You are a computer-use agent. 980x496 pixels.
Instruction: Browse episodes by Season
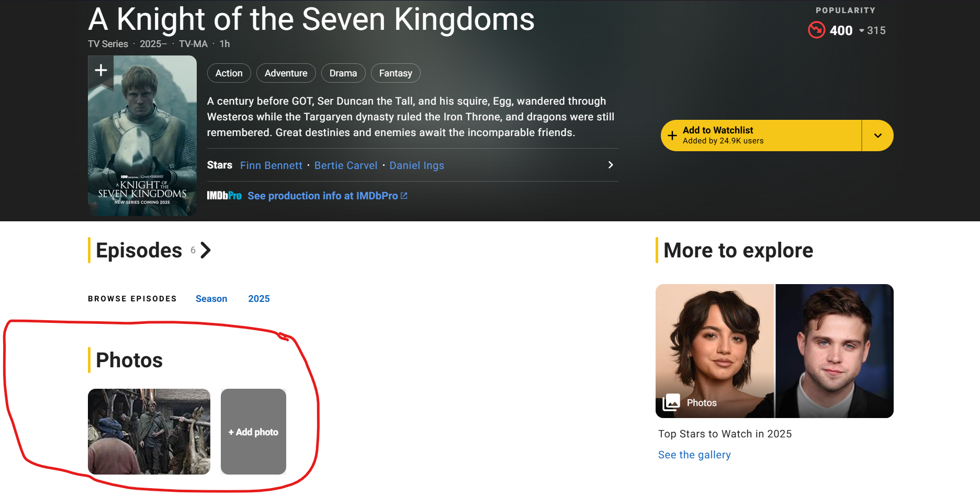[x=211, y=299]
